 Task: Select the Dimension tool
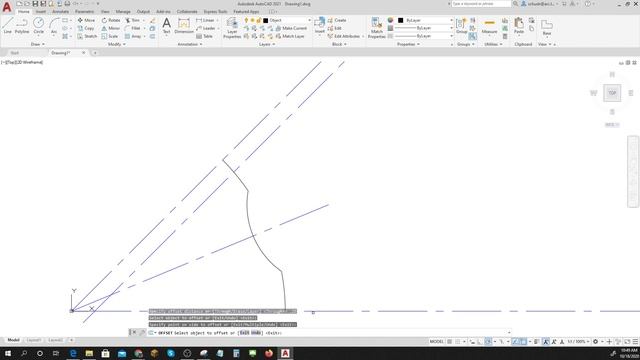coord(184,26)
